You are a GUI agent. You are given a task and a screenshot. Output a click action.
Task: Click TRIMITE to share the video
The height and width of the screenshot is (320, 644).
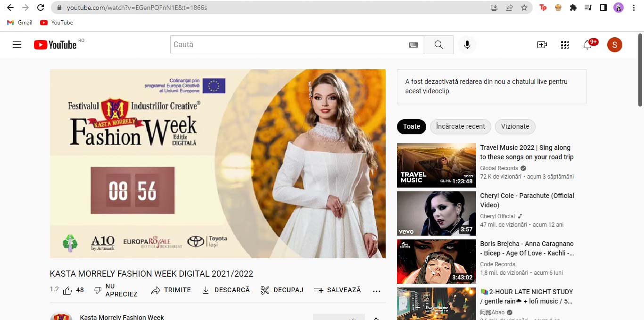tap(171, 290)
